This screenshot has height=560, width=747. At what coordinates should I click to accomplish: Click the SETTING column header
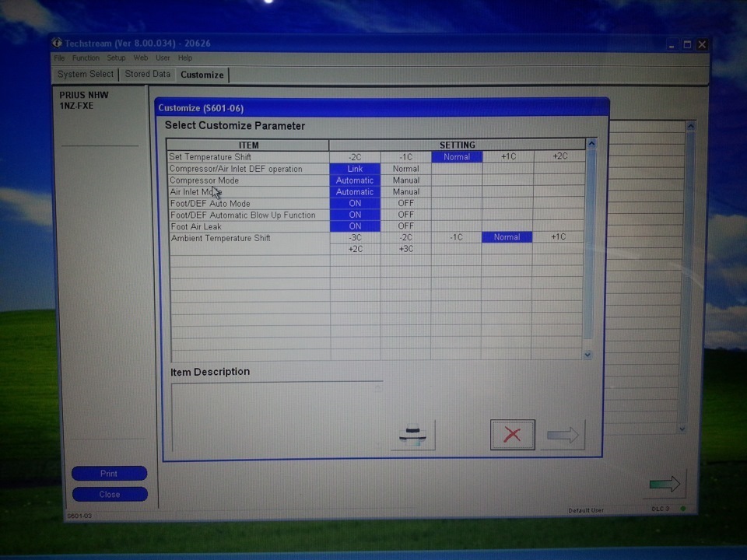click(457, 145)
